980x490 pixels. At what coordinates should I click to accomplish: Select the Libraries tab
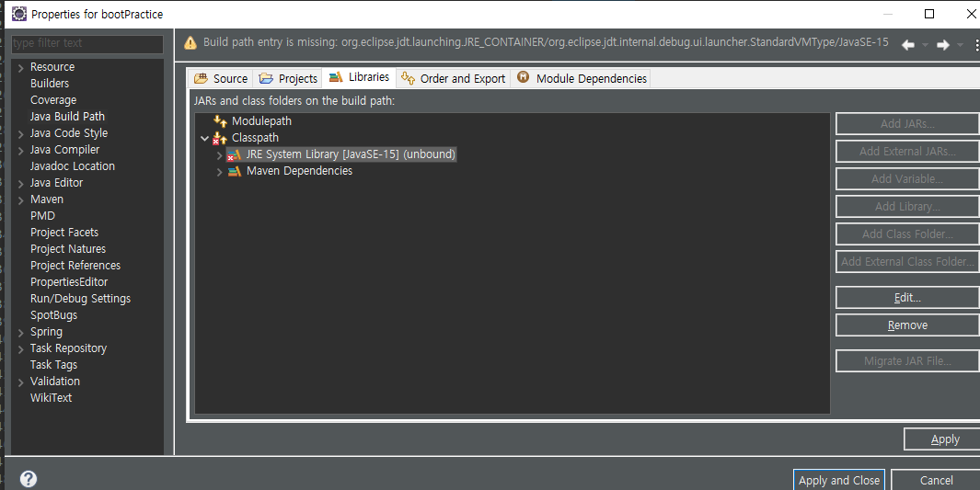359,77
